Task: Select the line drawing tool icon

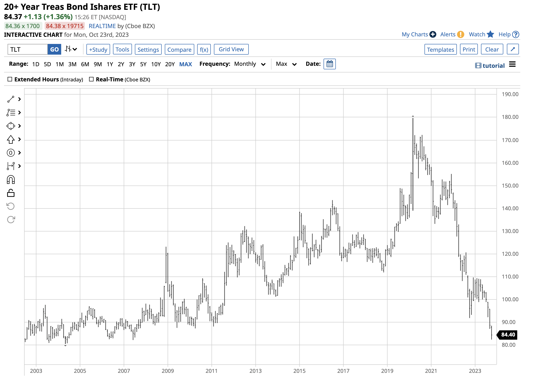Action: coord(11,99)
